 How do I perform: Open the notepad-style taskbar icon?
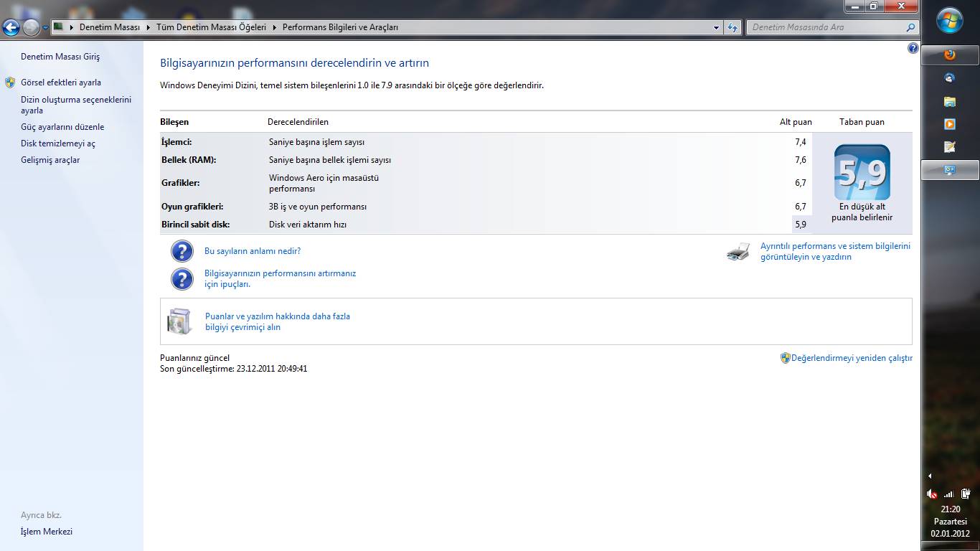(950, 147)
